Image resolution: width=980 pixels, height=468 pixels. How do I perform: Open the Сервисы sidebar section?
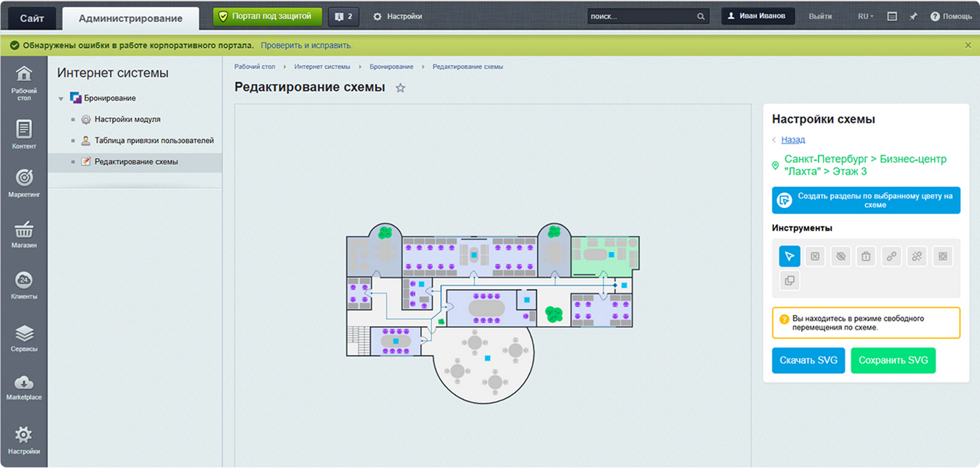(x=24, y=338)
